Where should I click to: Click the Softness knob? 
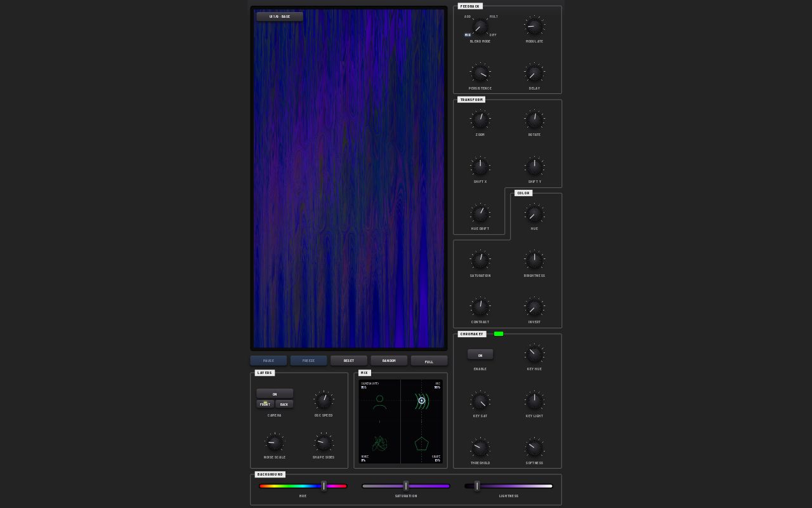pyautogui.click(x=535, y=448)
